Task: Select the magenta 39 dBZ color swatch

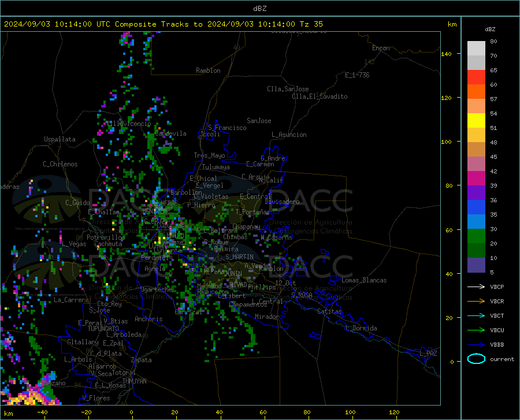Action: click(476, 179)
